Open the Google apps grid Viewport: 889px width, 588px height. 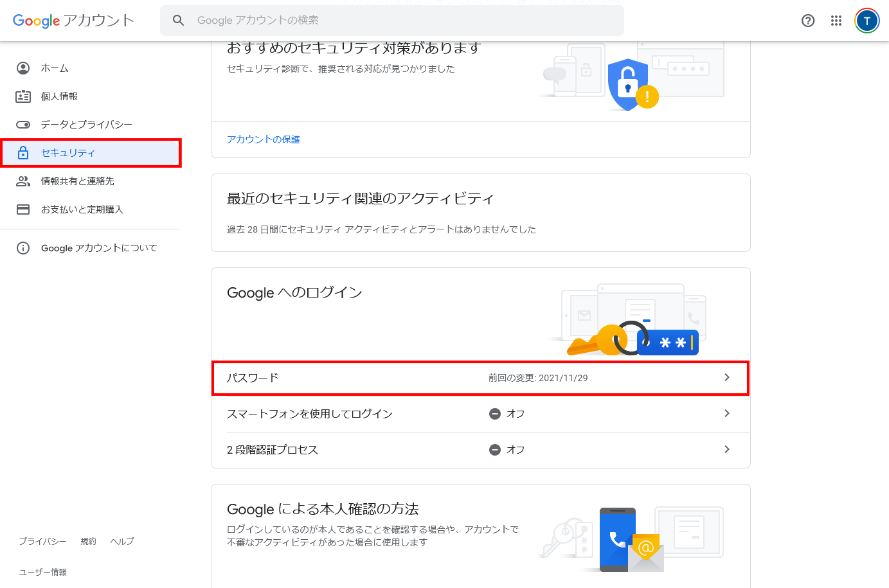point(836,21)
